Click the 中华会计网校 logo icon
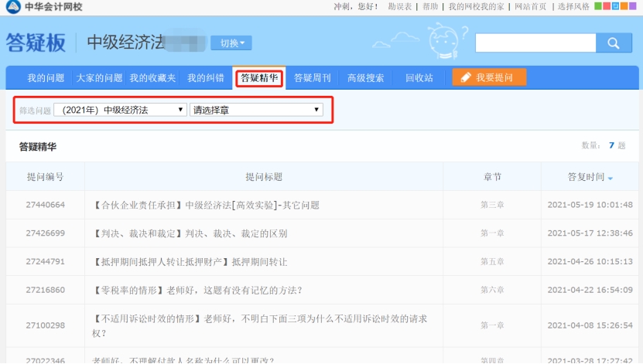 click(12, 7)
